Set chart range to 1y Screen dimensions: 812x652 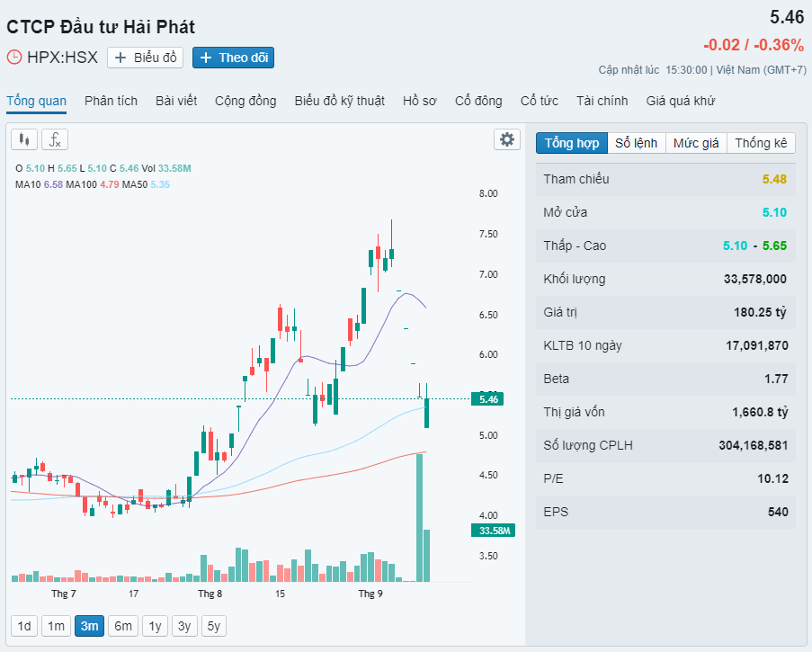point(155,626)
